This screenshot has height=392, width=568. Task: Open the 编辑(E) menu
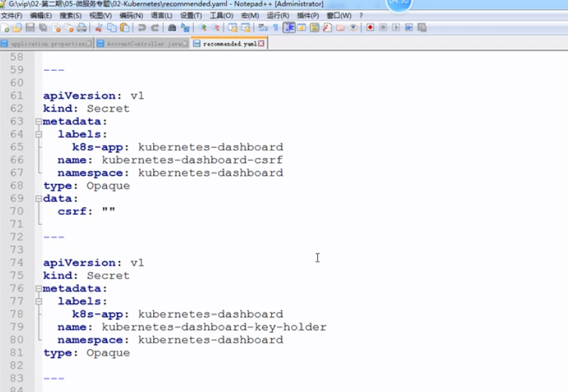pyautogui.click(x=41, y=15)
